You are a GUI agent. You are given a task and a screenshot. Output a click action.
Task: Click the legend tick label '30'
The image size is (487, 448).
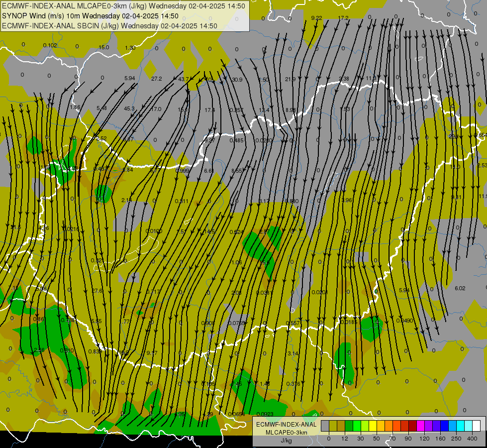(361, 439)
